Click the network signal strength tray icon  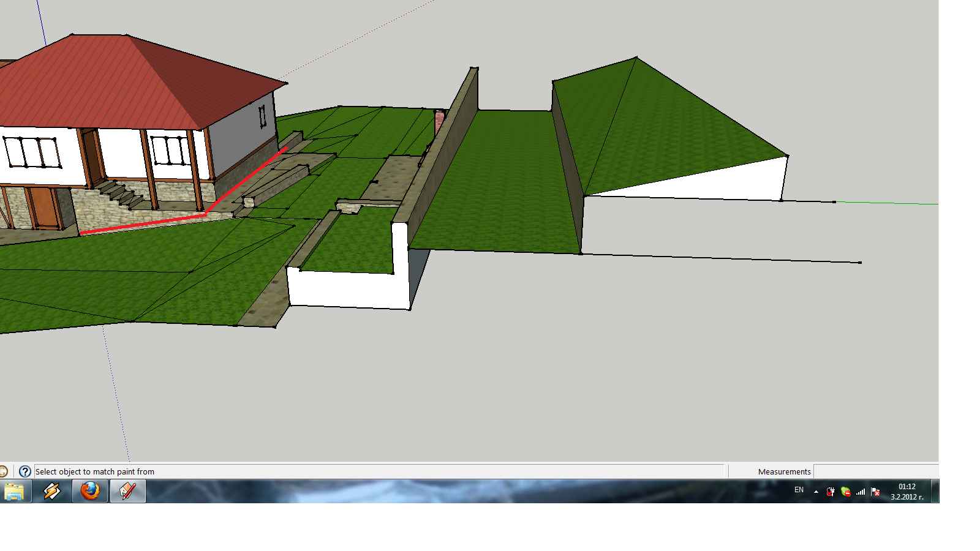[861, 492]
